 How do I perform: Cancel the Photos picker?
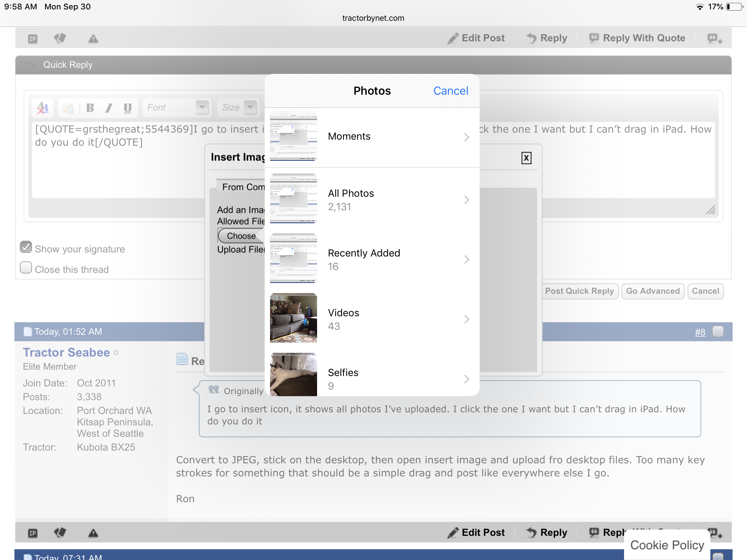click(450, 91)
